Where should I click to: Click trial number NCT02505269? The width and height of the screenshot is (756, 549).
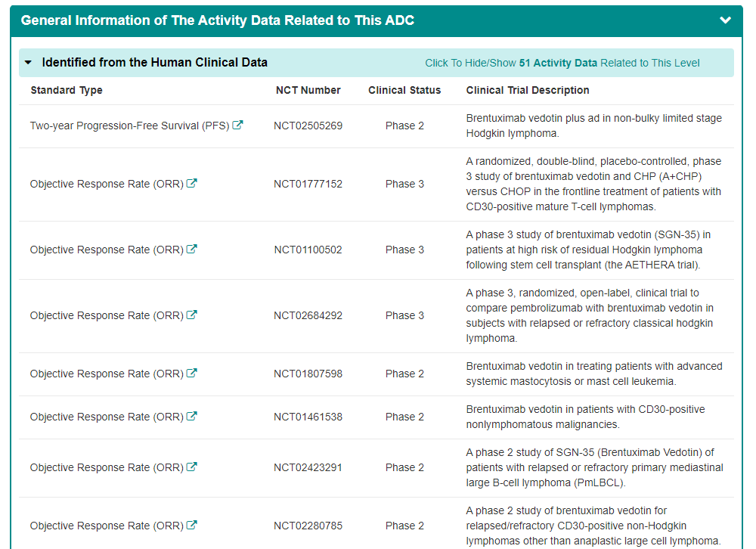coord(308,126)
